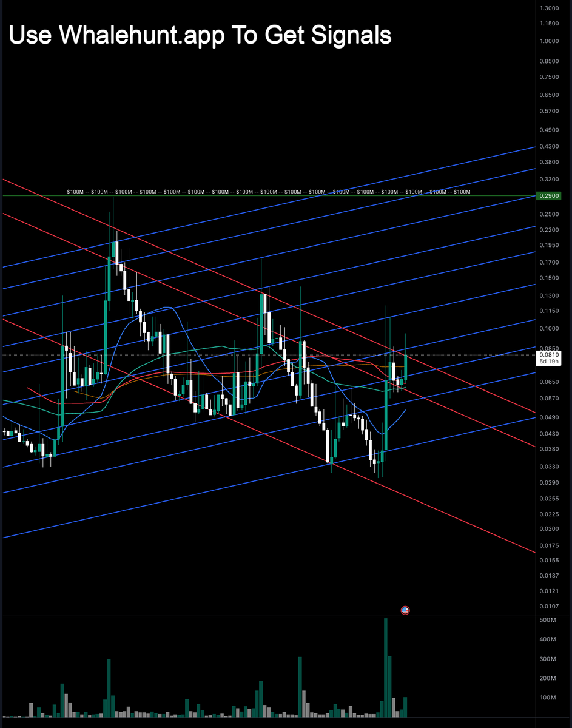The width and height of the screenshot is (572, 728).
Task: Click the 0.0137 price axis label
Action: point(549,575)
